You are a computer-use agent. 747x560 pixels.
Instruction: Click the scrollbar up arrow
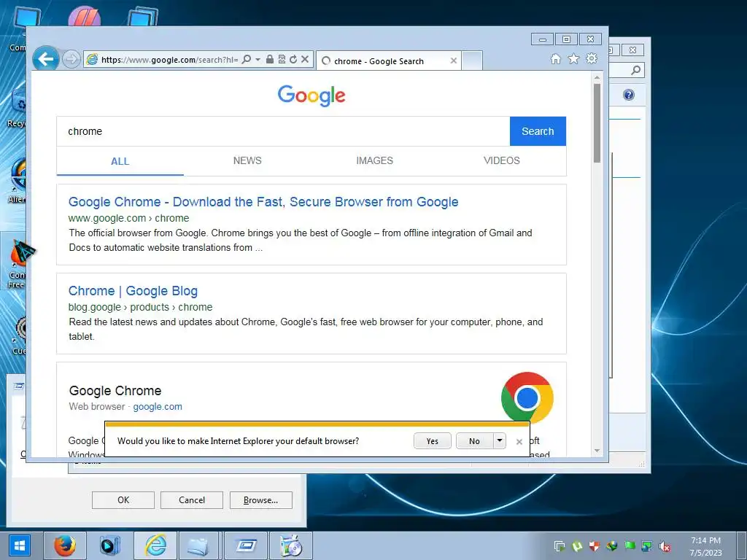(597, 77)
